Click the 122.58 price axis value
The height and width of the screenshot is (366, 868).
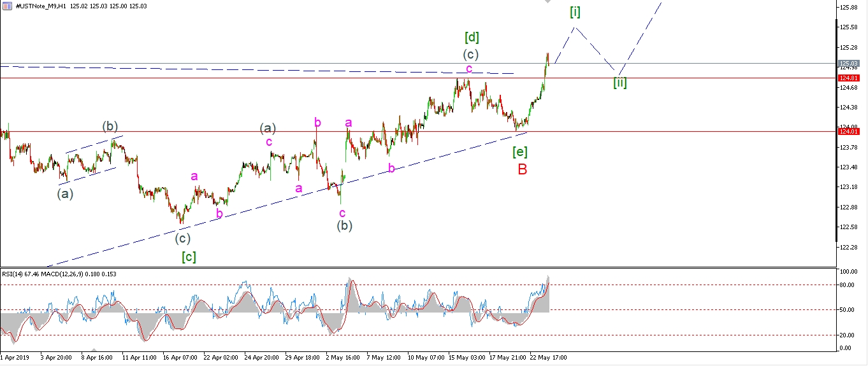(848, 227)
